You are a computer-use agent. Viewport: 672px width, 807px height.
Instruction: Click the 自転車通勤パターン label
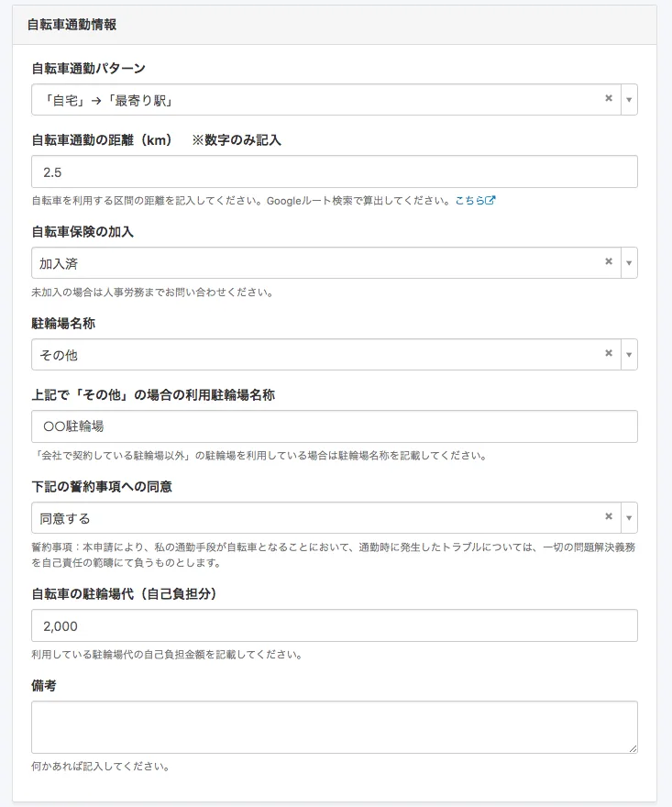point(89,68)
